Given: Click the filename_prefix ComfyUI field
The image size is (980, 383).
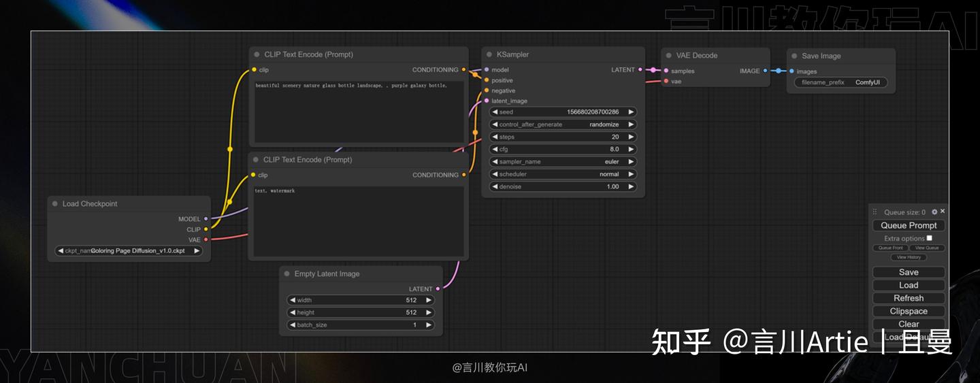Looking at the screenshot, I should [841, 82].
